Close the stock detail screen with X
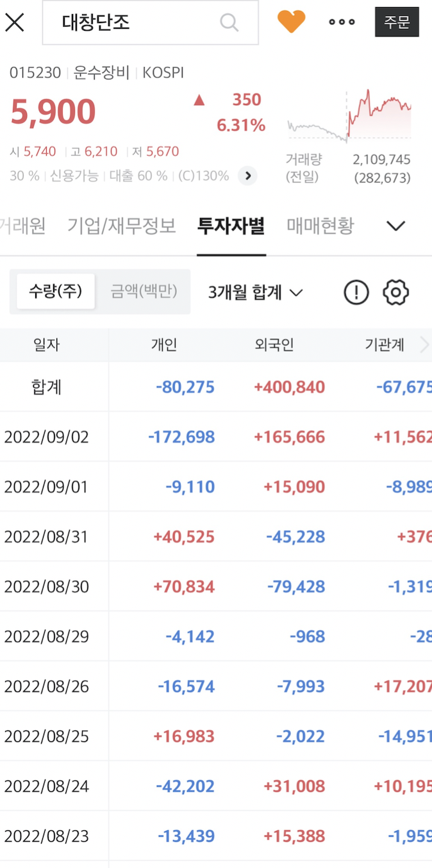This screenshot has width=432, height=868. (x=14, y=22)
